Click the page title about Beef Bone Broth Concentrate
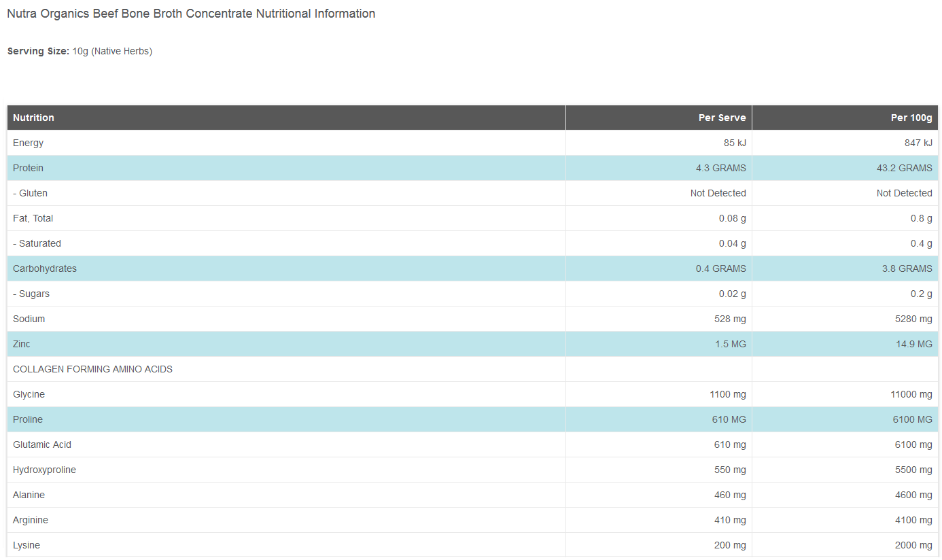 [191, 14]
